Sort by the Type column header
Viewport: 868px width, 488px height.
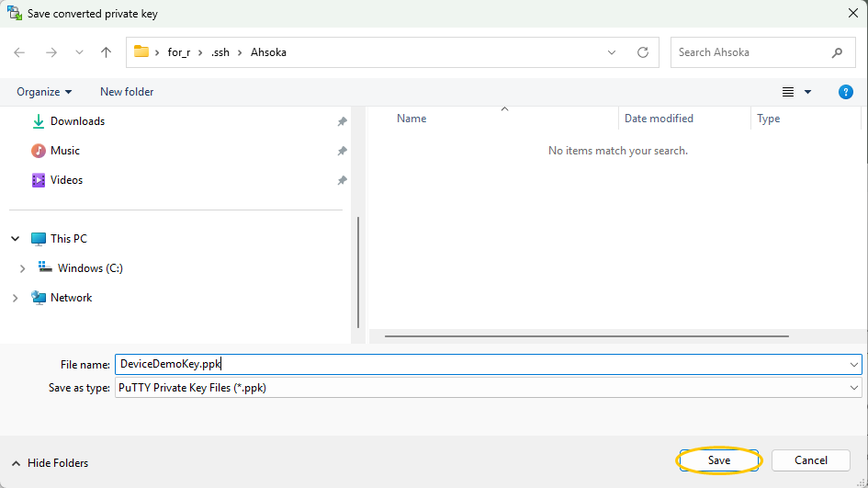point(769,119)
